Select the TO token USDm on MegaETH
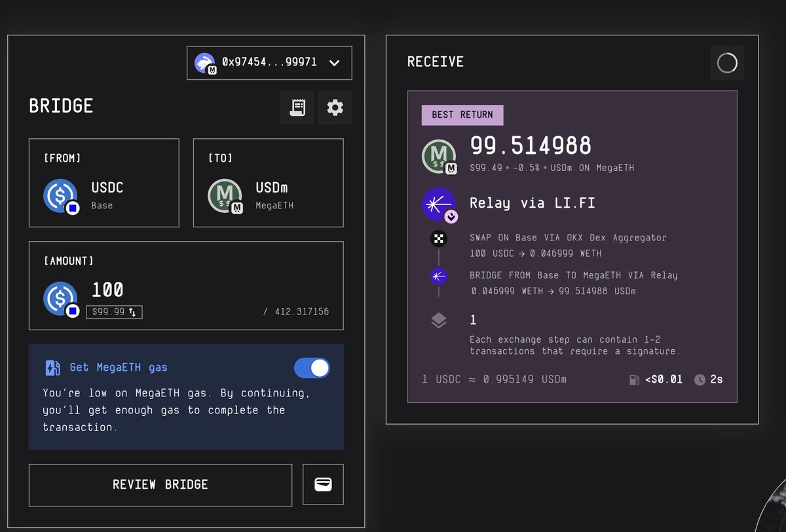Image resolution: width=786 pixels, height=532 pixels. pyautogui.click(x=269, y=183)
